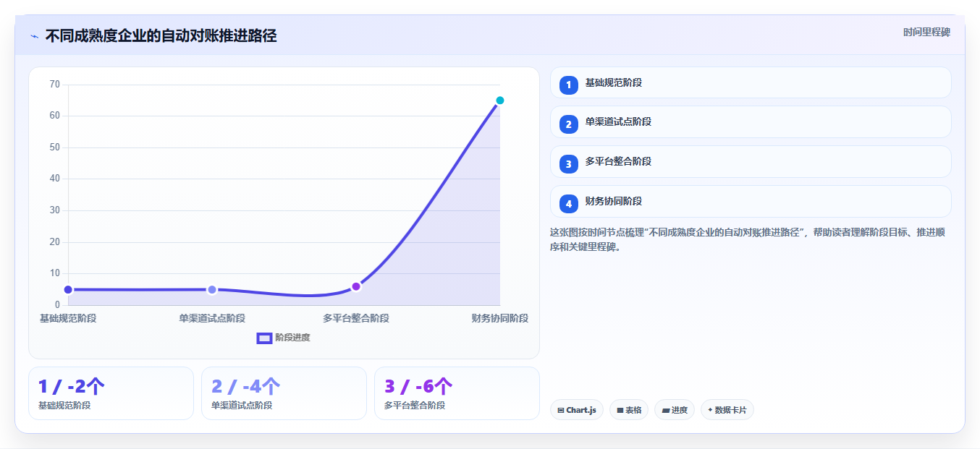The height and width of the screenshot is (449, 980).
Task: Open the 3 / -6个 data card
Action: (x=457, y=393)
